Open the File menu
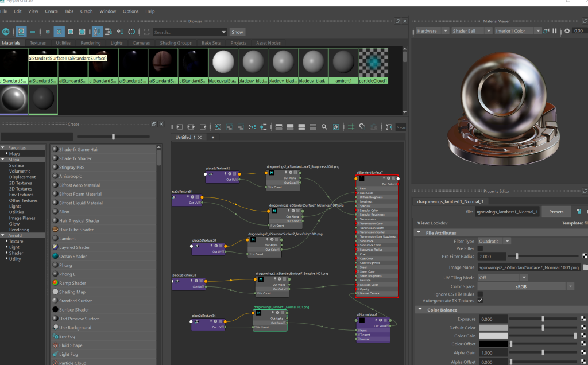Viewport: 588px width, 365px height. click(x=4, y=11)
